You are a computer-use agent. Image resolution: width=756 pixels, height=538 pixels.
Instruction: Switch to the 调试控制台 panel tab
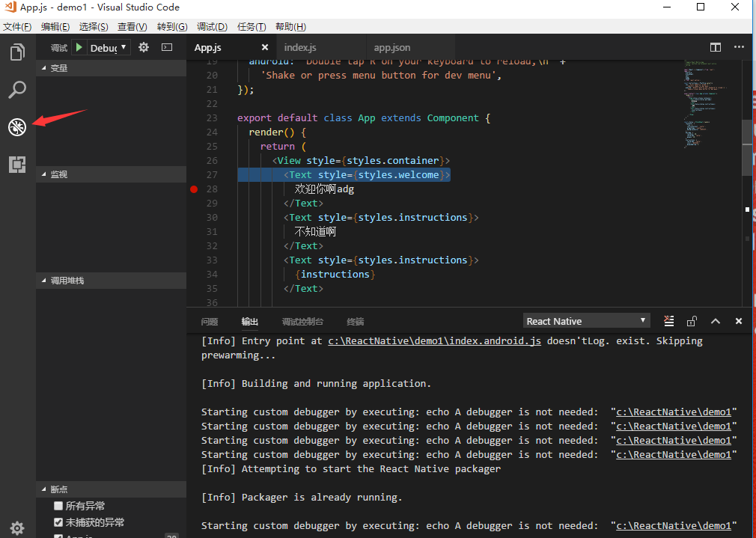click(x=302, y=322)
